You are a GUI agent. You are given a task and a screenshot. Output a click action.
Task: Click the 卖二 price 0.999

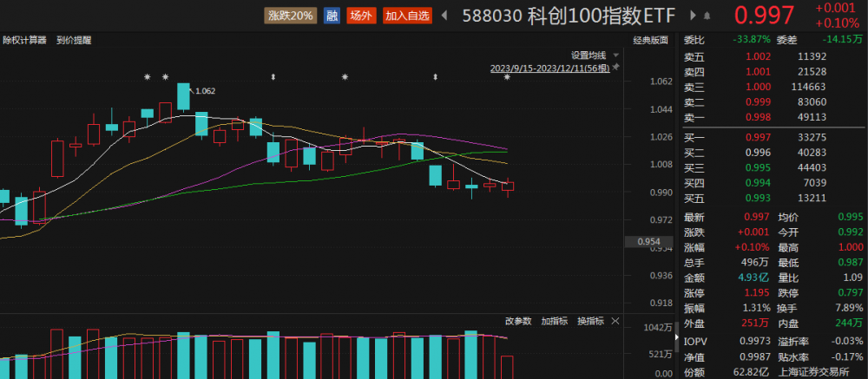[758, 101]
